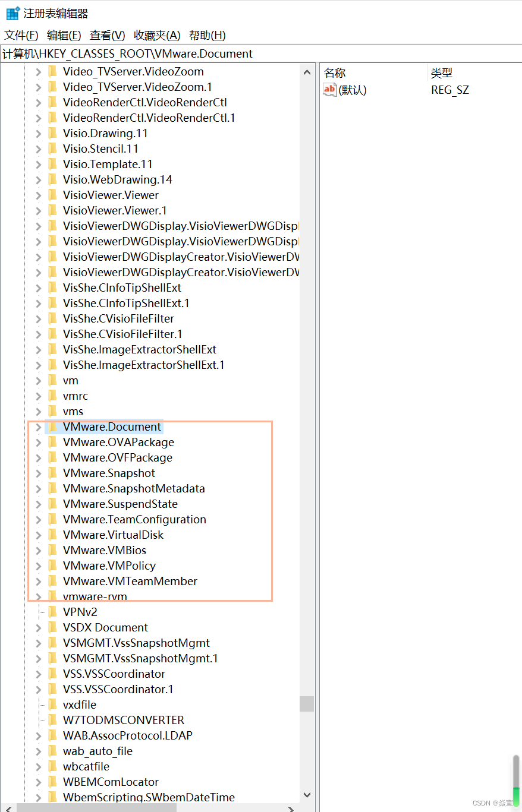
Task: Click folder icon of Visio.Stencil.11
Action: tap(52, 149)
